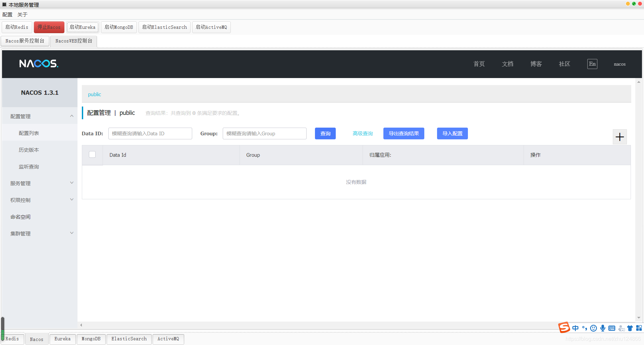Image resolution: width=644 pixels, height=345 pixels.
Task: Switch language with the En button
Action: pos(592,64)
